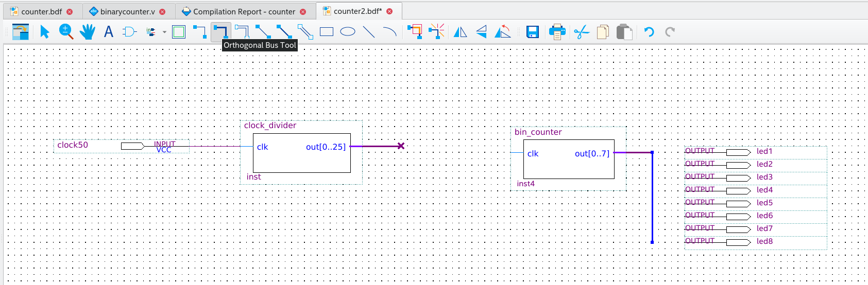
Task: Select the led3 output pin
Action: (755, 177)
